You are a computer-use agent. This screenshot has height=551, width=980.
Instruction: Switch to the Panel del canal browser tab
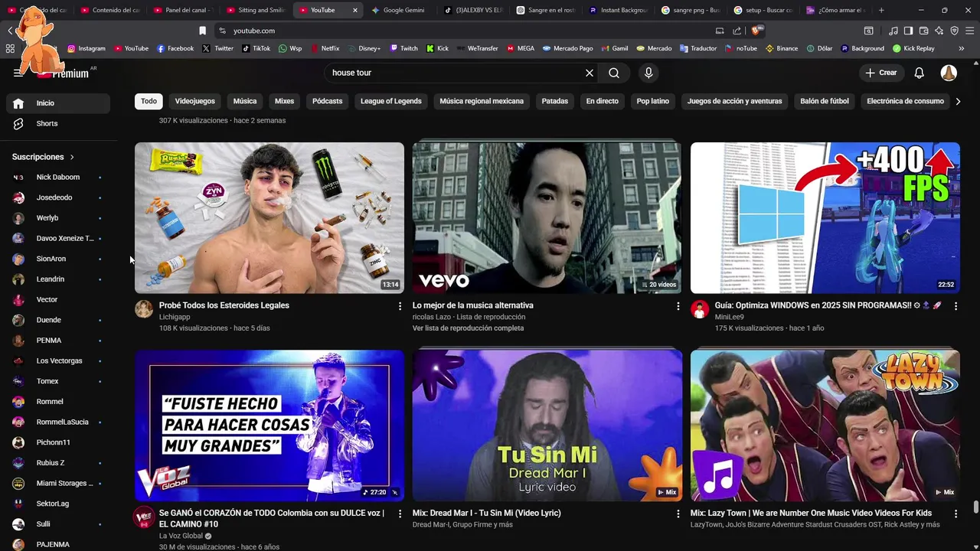tap(182, 10)
